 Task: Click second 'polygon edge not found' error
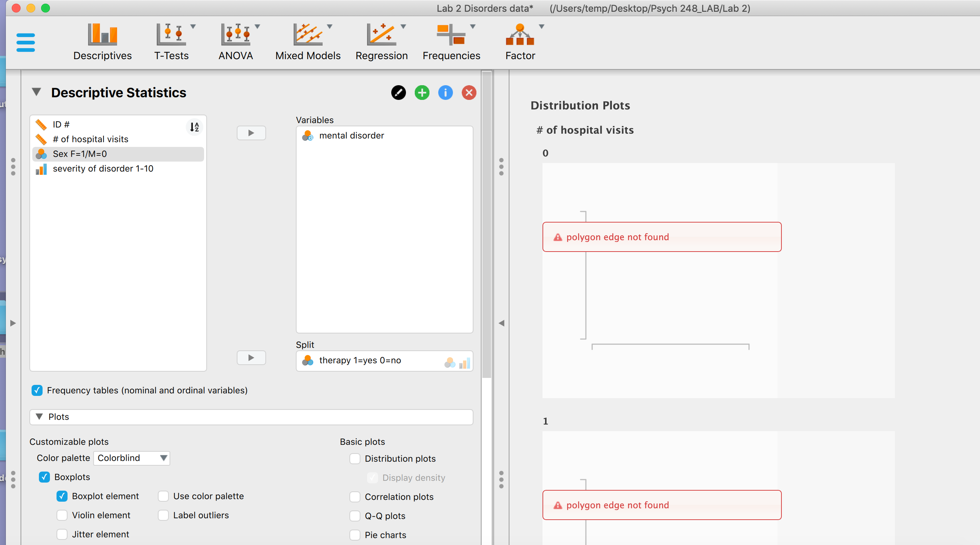(x=662, y=505)
